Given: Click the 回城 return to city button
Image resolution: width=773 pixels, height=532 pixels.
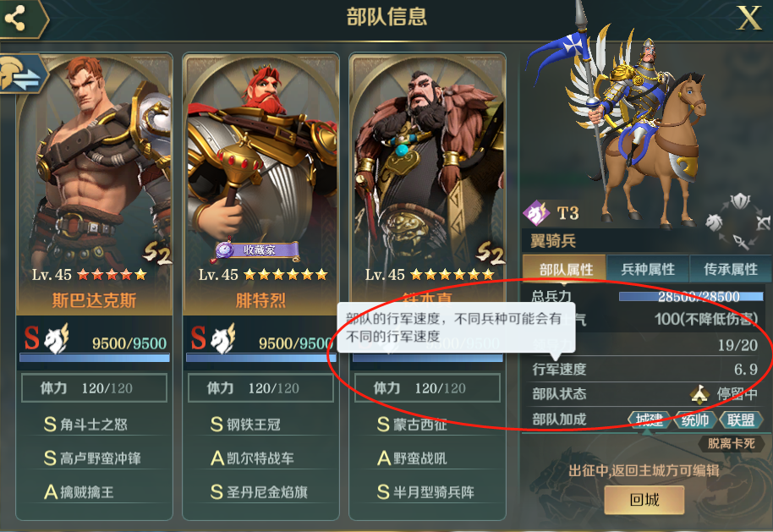Looking at the screenshot, I should [644, 500].
